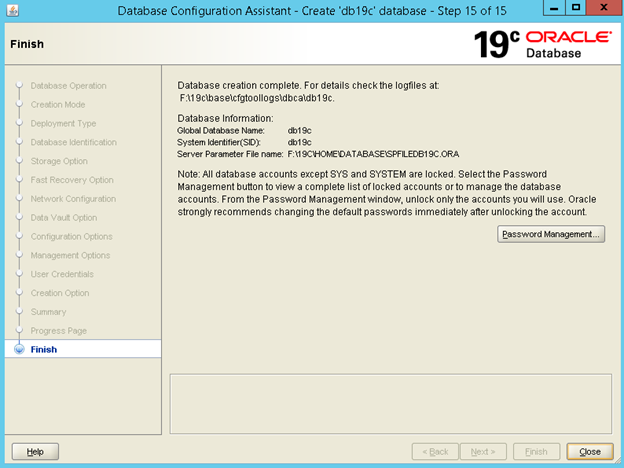Click the empty message box at bottom
The height and width of the screenshot is (468, 624).
391,404
